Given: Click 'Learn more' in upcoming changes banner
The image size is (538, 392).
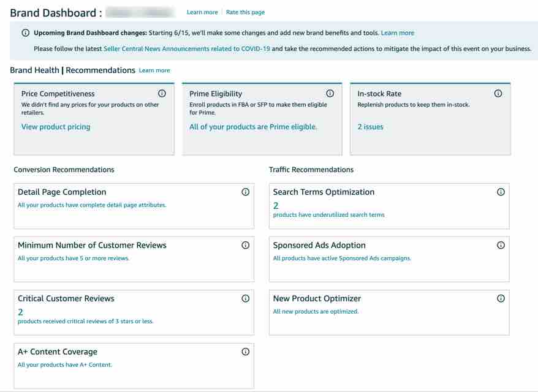Looking at the screenshot, I should pos(397,32).
